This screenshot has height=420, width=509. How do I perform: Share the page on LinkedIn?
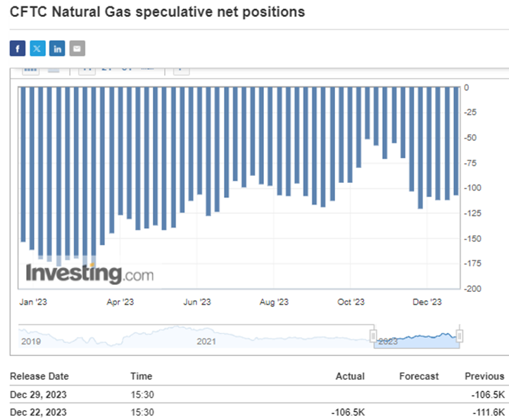coord(57,49)
